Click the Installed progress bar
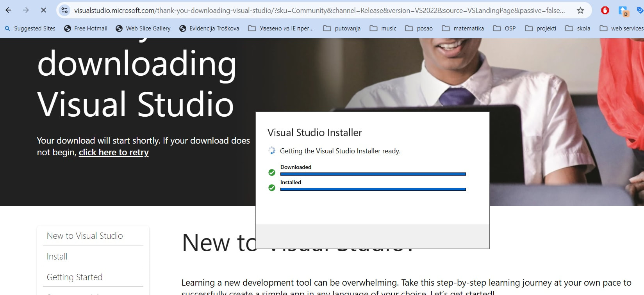 [373, 189]
